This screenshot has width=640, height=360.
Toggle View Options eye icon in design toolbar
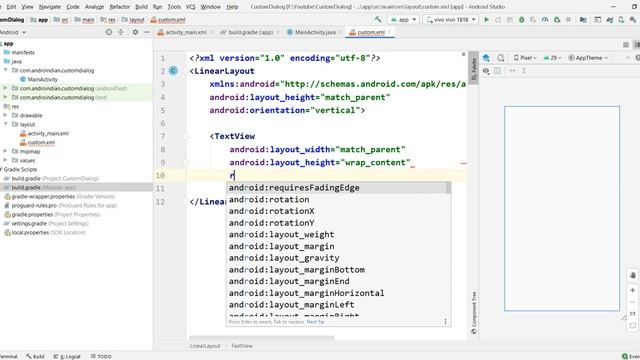(x=486, y=71)
